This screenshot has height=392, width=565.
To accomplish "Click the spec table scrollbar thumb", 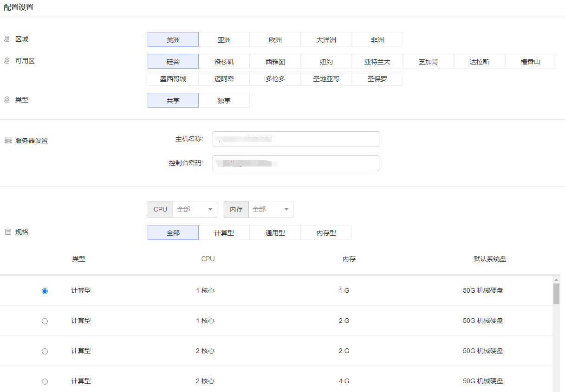I will pyautogui.click(x=556, y=294).
